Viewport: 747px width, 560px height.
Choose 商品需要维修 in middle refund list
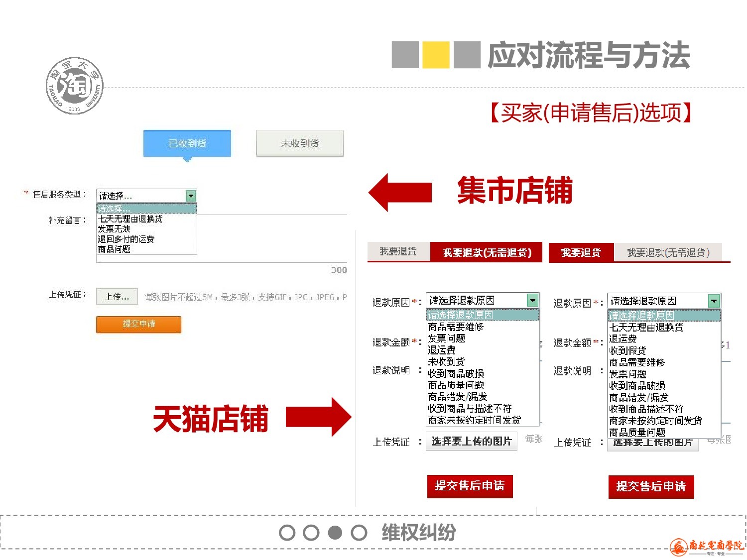tap(483, 327)
